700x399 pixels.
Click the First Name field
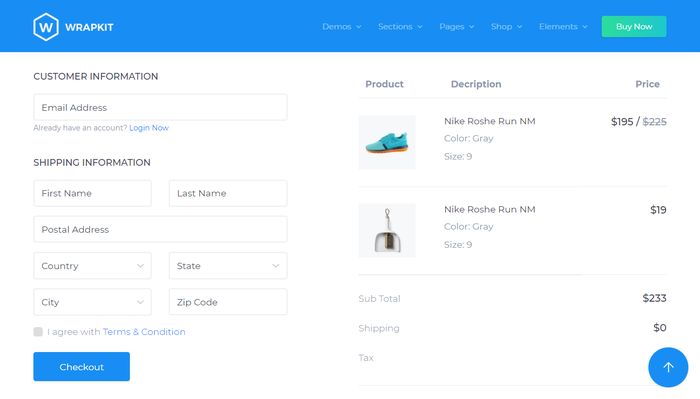tap(92, 193)
